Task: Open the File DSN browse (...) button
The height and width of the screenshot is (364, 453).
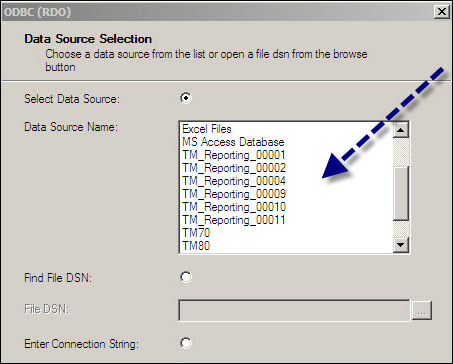Action: 422,310
